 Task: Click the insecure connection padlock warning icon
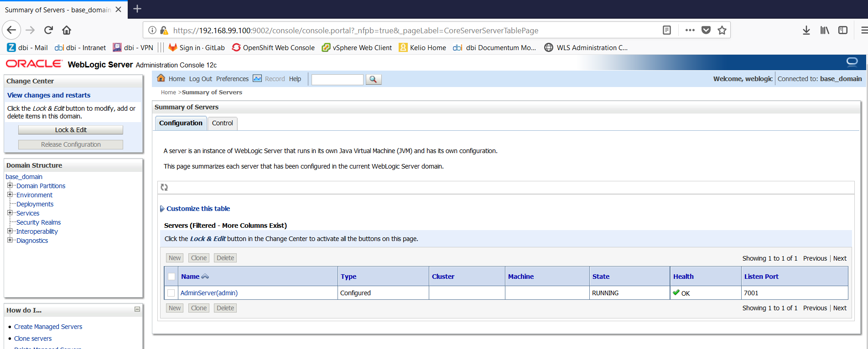coord(164,30)
